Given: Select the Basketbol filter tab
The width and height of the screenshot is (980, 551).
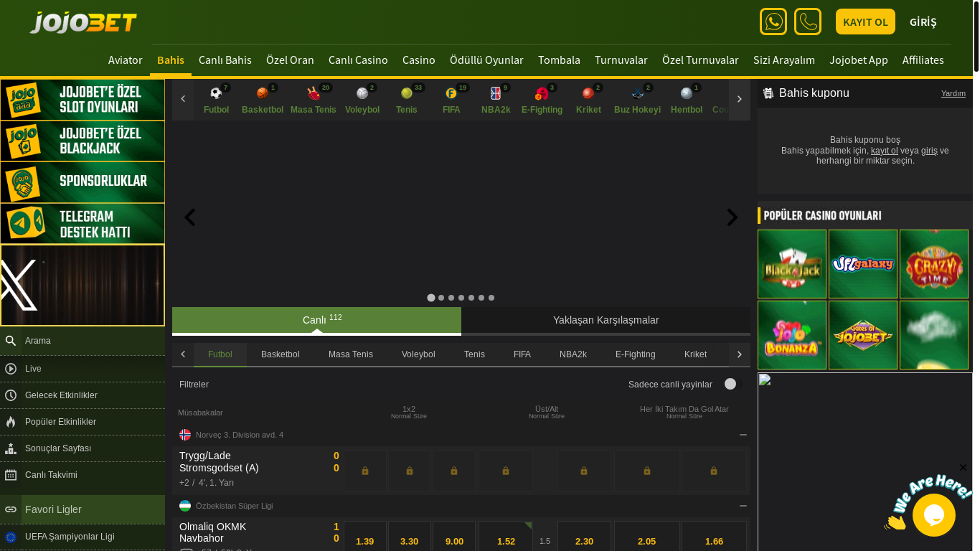Looking at the screenshot, I should point(281,354).
